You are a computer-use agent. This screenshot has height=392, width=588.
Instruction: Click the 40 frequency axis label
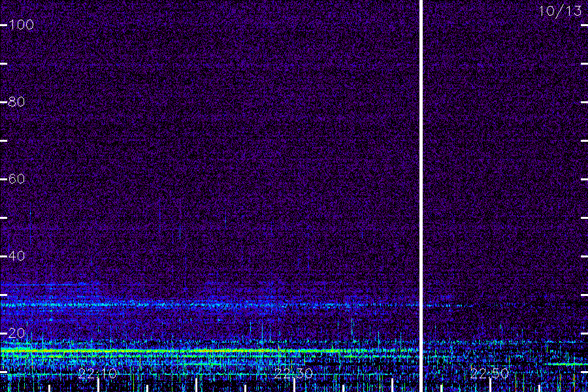[x=16, y=256]
